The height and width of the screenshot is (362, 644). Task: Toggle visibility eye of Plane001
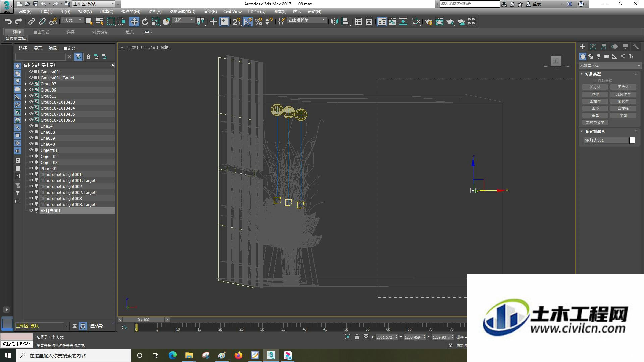pos(31,168)
